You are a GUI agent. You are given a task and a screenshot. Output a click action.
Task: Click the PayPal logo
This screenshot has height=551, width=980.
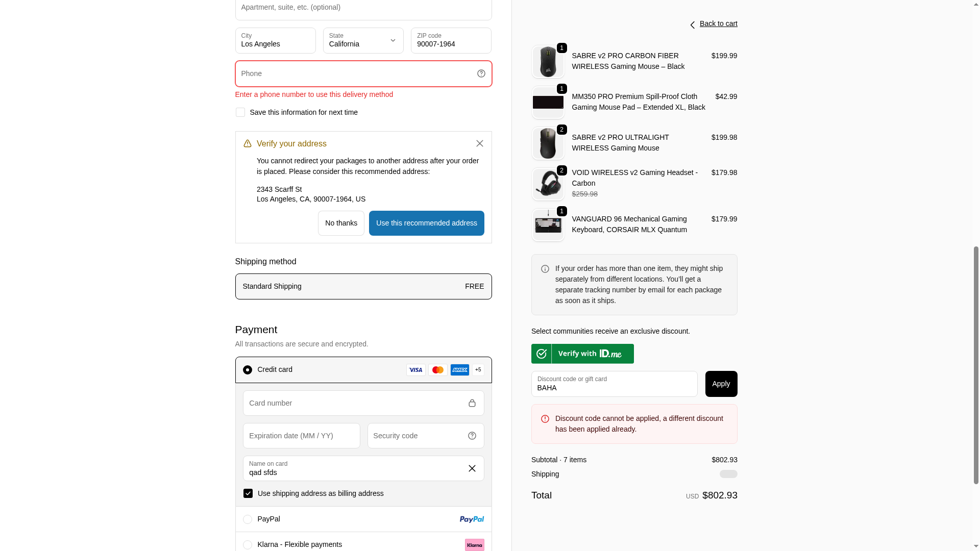pos(471,519)
